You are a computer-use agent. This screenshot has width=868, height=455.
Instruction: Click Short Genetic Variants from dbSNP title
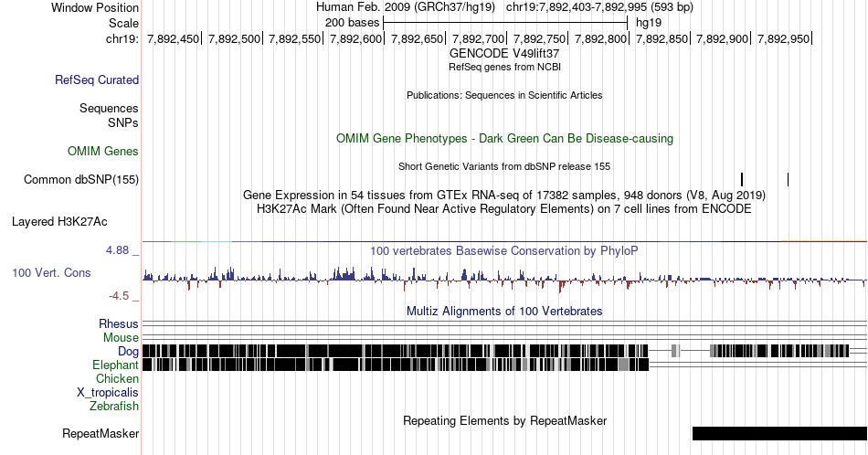(504, 166)
